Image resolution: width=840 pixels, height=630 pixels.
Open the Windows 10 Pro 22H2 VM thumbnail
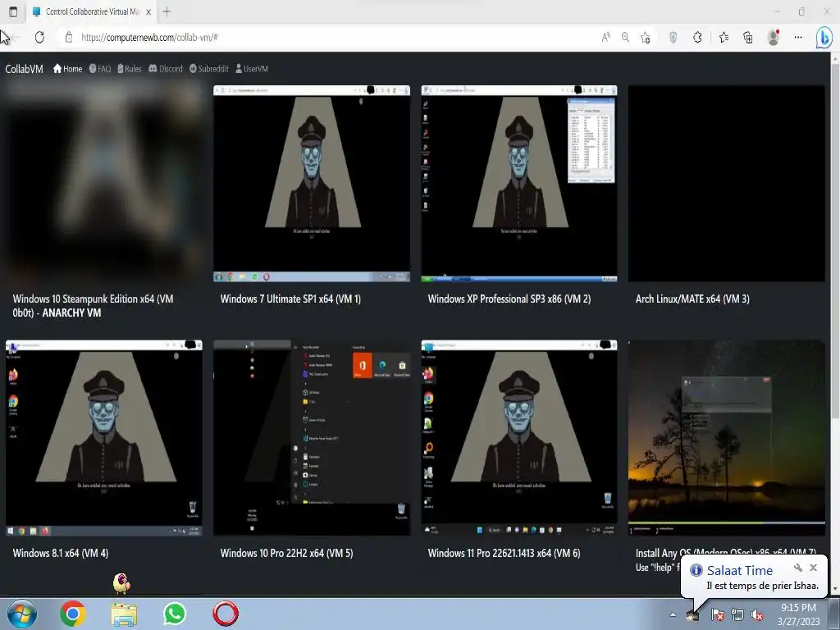point(312,438)
